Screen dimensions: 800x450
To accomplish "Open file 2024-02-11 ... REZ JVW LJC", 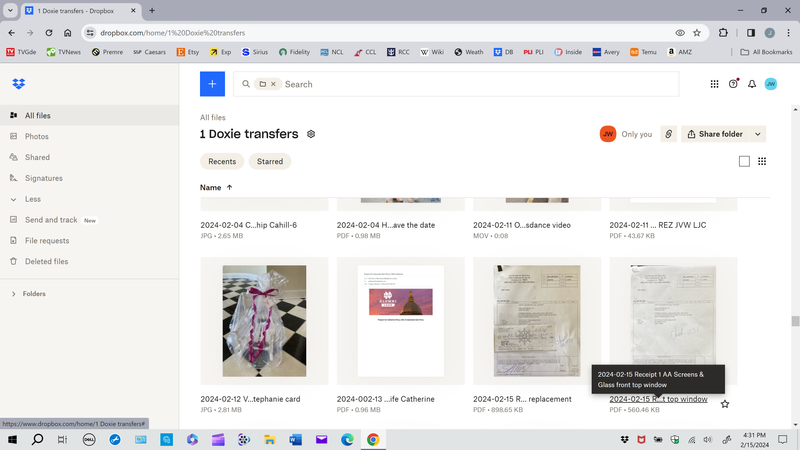I will (658, 225).
